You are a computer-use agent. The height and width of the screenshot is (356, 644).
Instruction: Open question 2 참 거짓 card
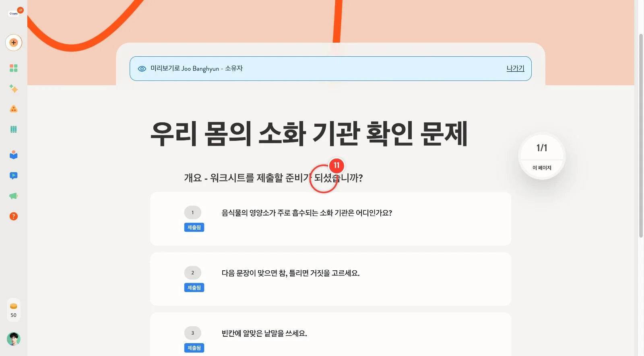click(330, 279)
